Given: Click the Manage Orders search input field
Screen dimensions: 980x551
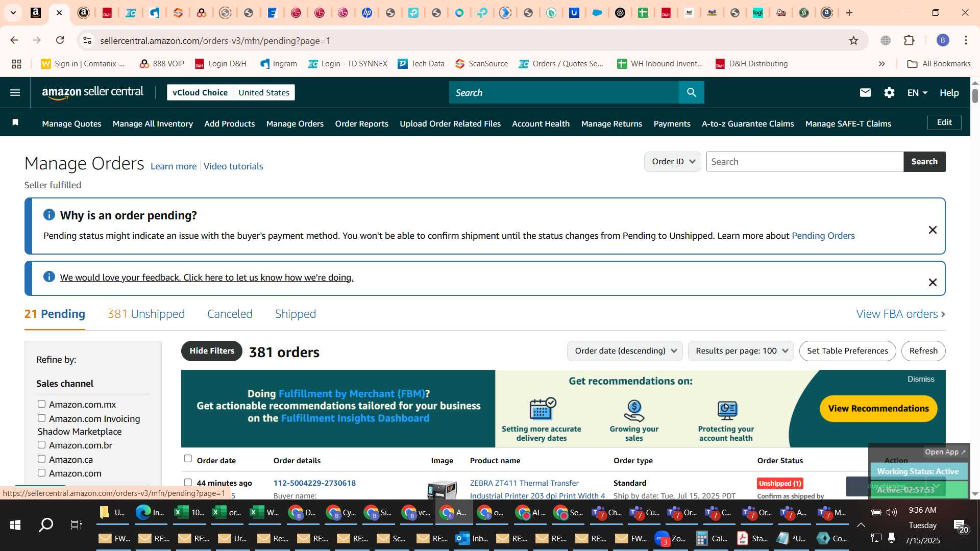Looking at the screenshot, I should coord(805,162).
